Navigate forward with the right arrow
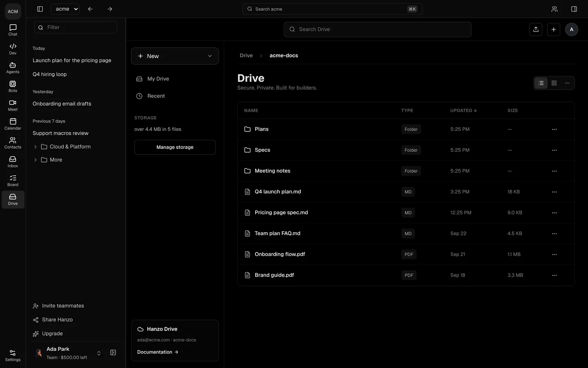The width and height of the screenshot is (588, 368). click(110, 9)
